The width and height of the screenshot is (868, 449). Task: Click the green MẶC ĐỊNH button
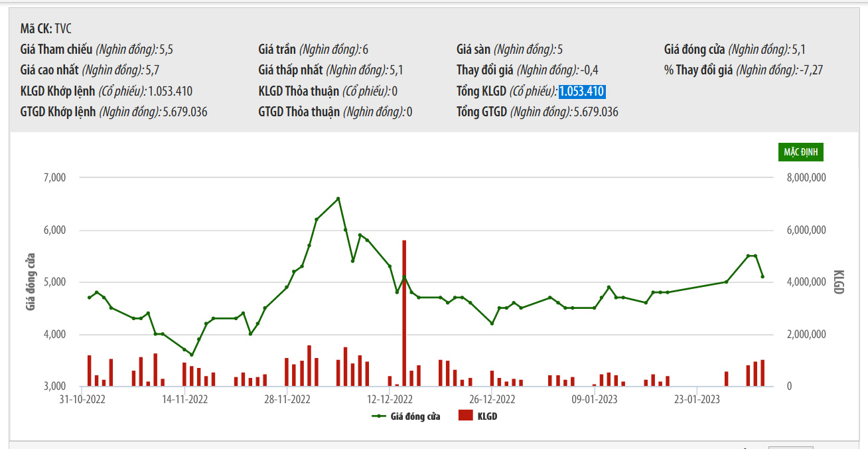800,152
